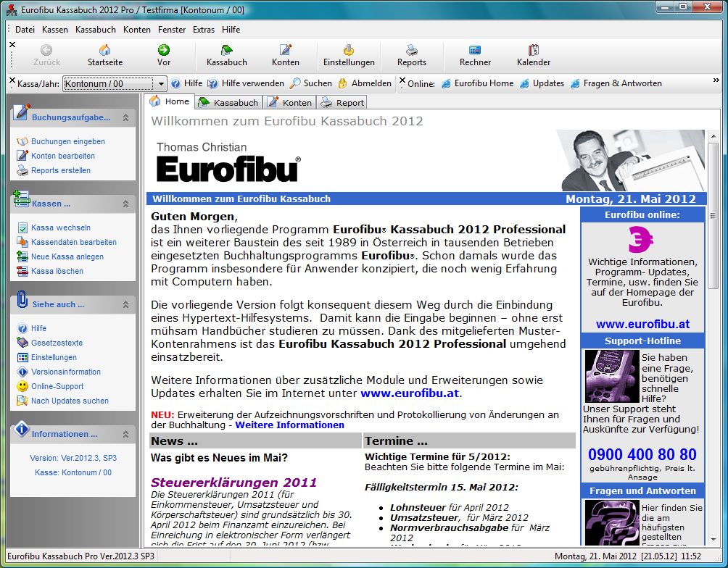Open the online Updates link in the toolbar
The image size is (728, 568).
(x=542, y=83)
